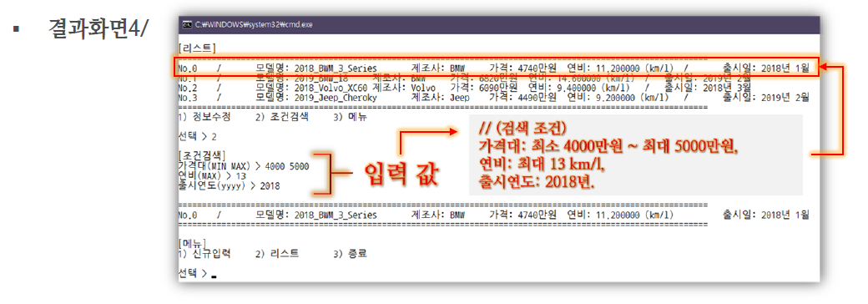The width and height of the screenshot is (868, 304).
Task: Click the 제조사: Volvo value
Action: [405, 88]
